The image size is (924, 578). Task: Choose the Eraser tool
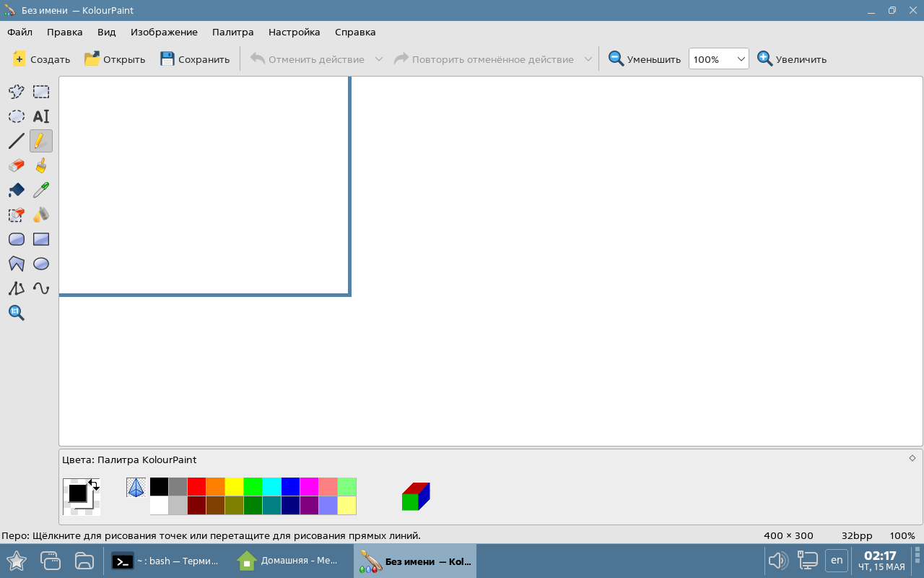(x=16, y=165)
